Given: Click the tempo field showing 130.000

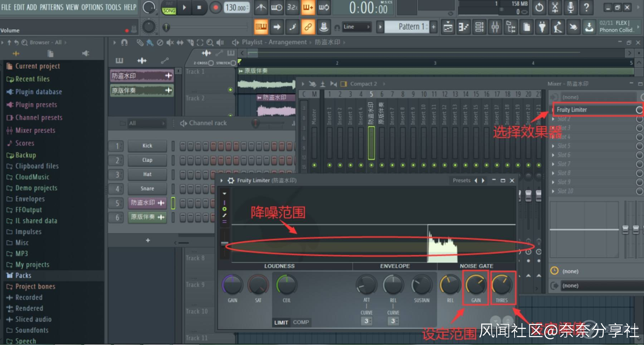Looking at the screenshot, I should [236, 8].
